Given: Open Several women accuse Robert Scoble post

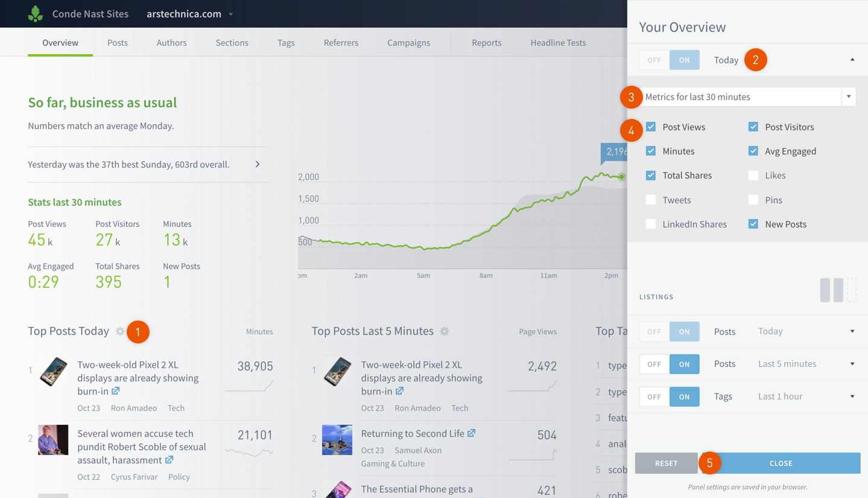Looking at the screenshot, I should (x=142, y=447).
